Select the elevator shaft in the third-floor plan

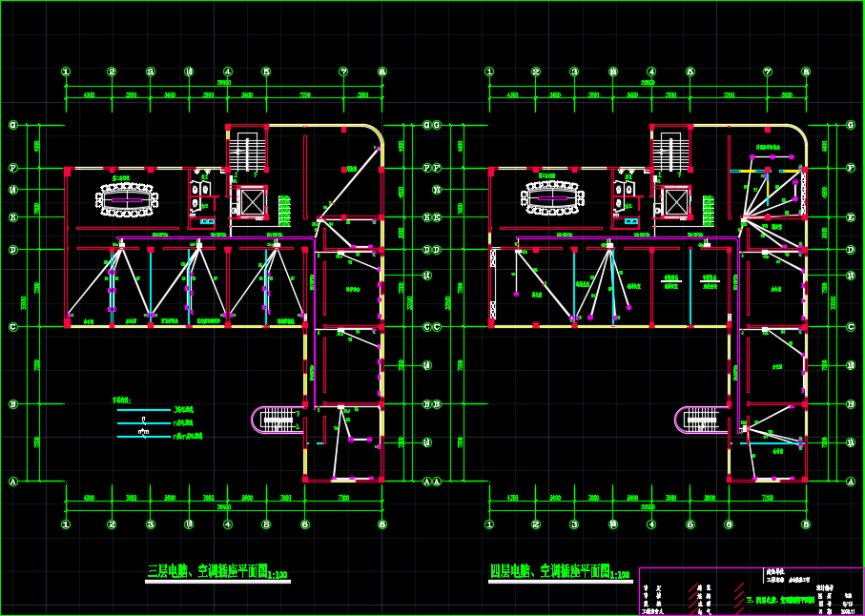(252, 203)
